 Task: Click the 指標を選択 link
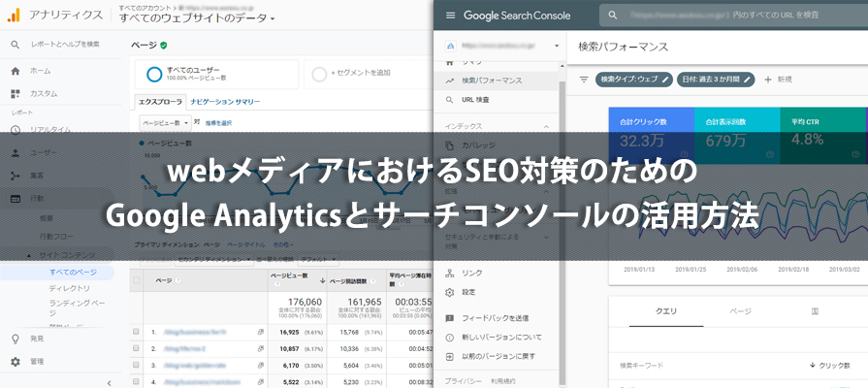218,123
